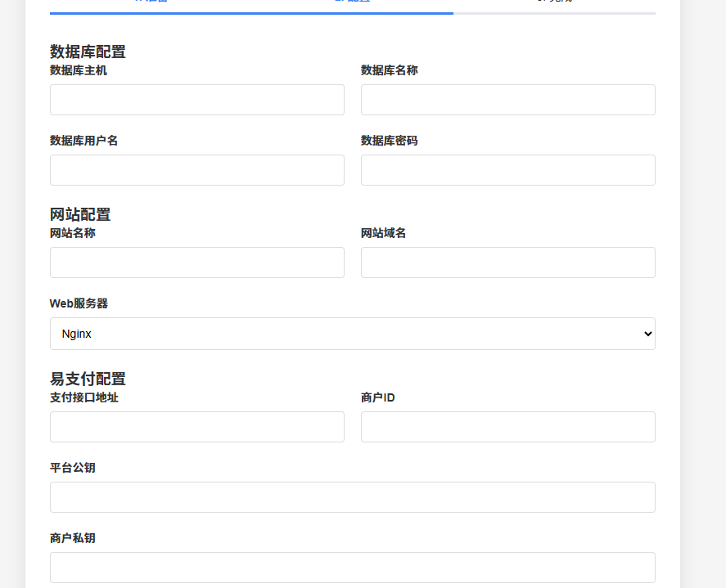This screenshot has width=726, height=588.
Task: Click the 平台公钥 input field
Action: coord(352,497)
